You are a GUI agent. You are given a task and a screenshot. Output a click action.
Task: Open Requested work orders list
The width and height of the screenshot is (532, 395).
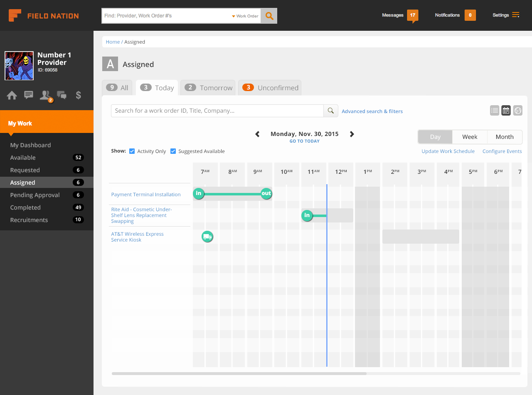click(47, 170)
